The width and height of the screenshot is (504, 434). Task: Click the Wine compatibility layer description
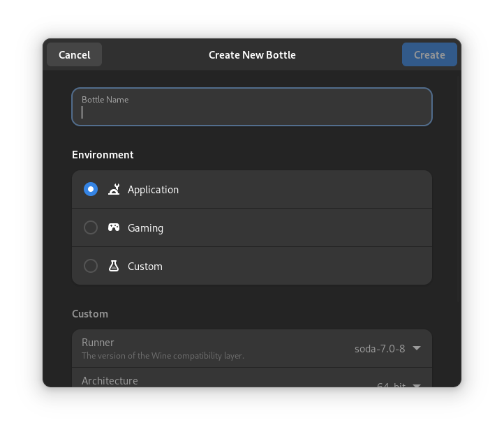click(163, 356)
